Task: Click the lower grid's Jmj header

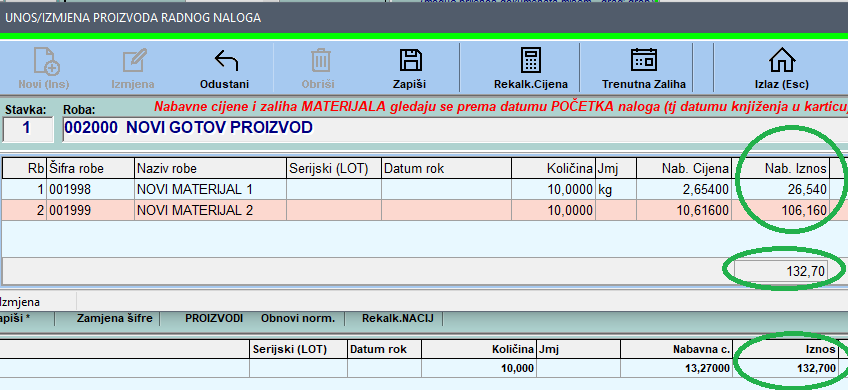Action: 579,349
